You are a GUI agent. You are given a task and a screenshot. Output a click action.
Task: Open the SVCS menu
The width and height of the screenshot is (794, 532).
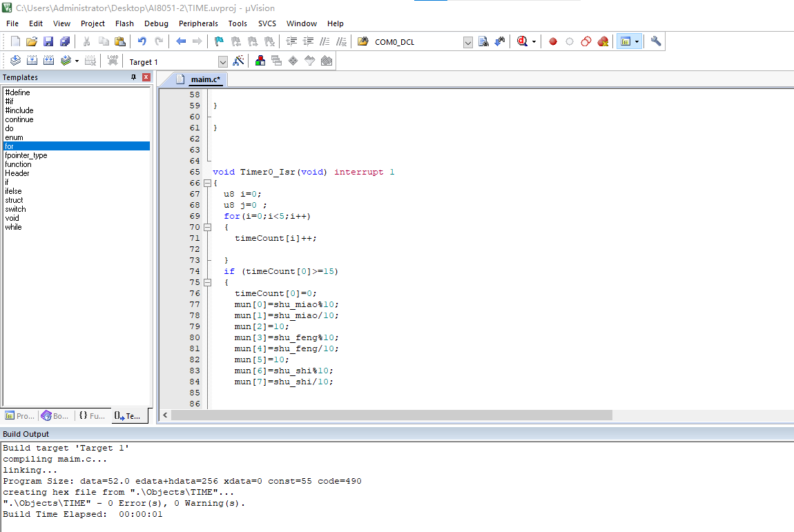[267, 23]
